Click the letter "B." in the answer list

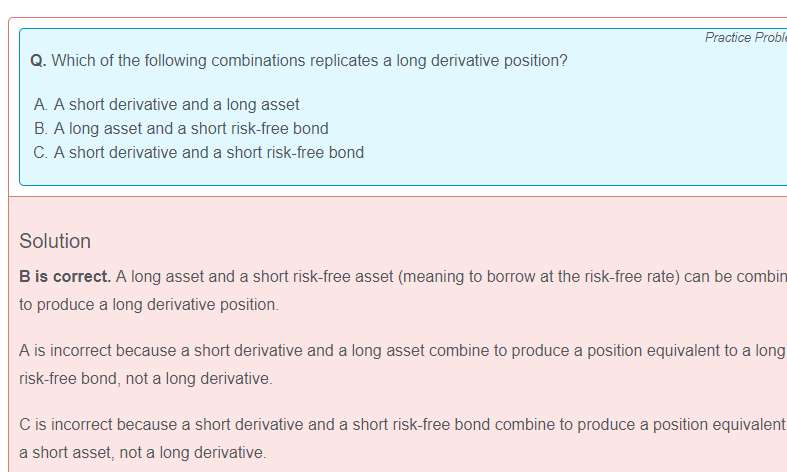pyautogui.click(x=41, y=128)
